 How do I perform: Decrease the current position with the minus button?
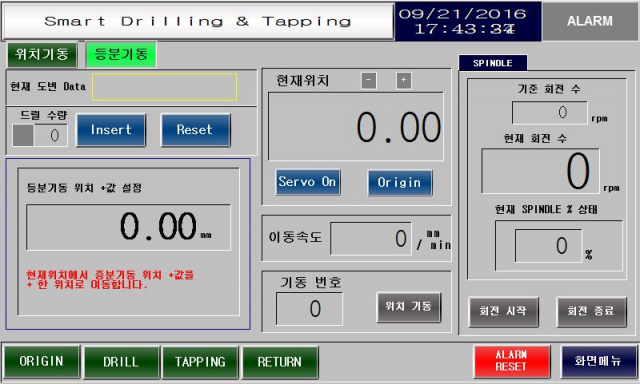(x=369, y=80)
